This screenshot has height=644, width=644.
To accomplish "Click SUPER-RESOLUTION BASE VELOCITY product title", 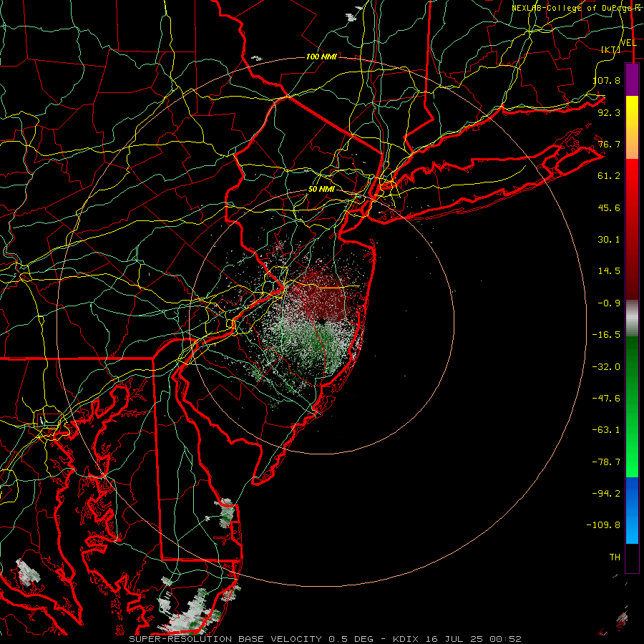I will [x=227, y=639].
